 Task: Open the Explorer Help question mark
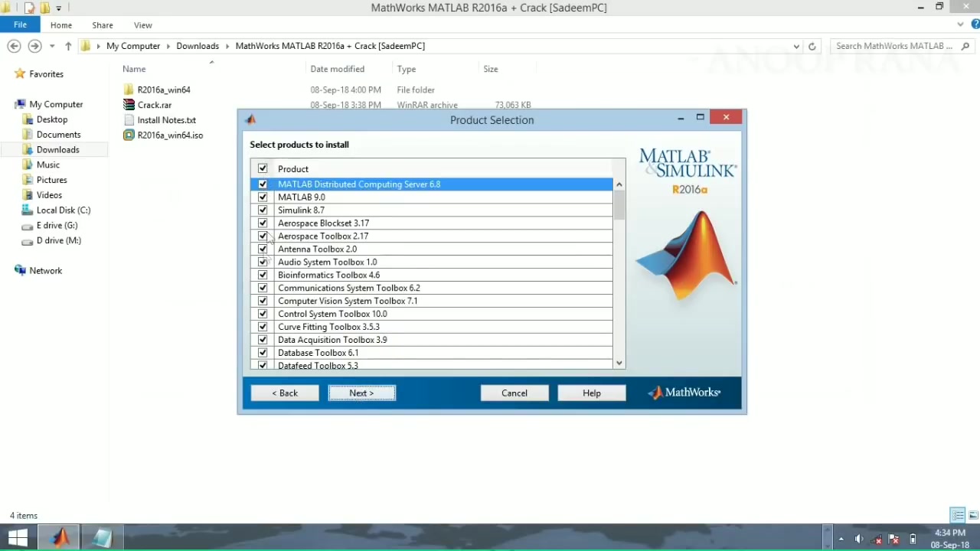click(975, 25)
